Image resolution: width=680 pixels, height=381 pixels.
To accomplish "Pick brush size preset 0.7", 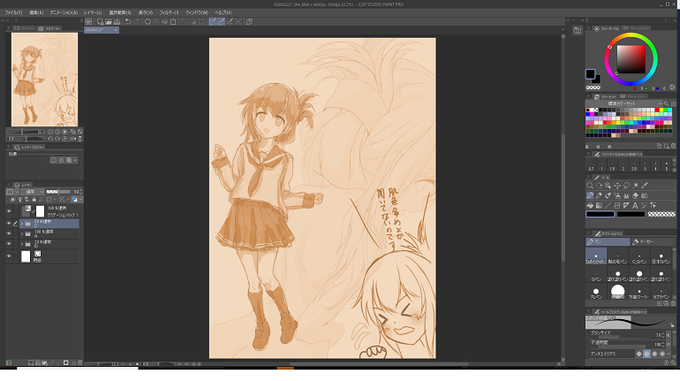I will click(x=591, y=166).
